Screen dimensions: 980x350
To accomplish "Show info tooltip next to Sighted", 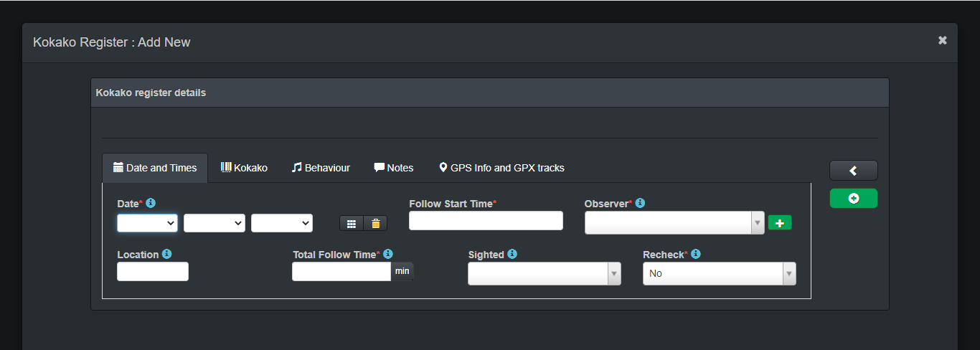I will [512, 254].
